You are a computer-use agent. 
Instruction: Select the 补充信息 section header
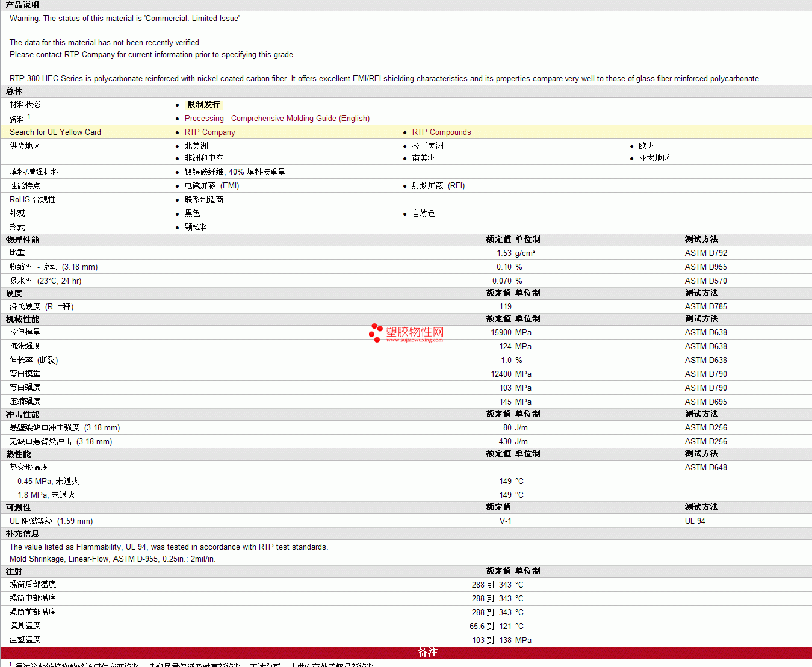[x=23, y=534]
